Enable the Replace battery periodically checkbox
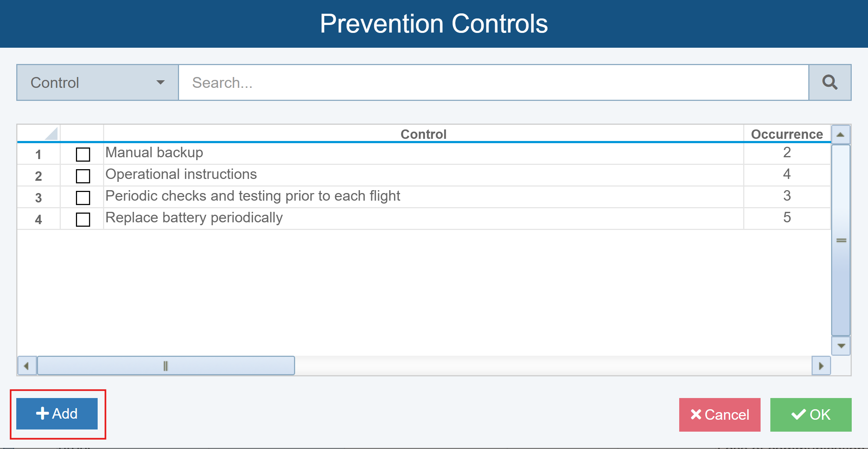868x449 pixels. (x=83, y=219)
